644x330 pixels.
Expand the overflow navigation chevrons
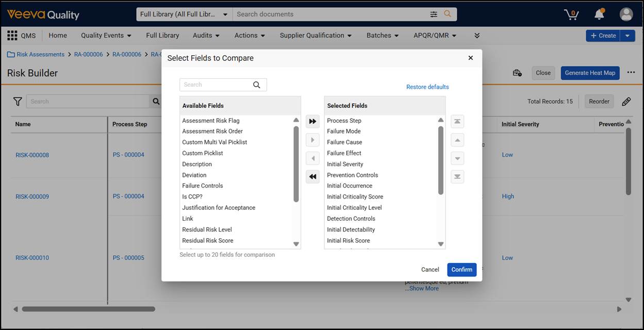coord(477,36)
